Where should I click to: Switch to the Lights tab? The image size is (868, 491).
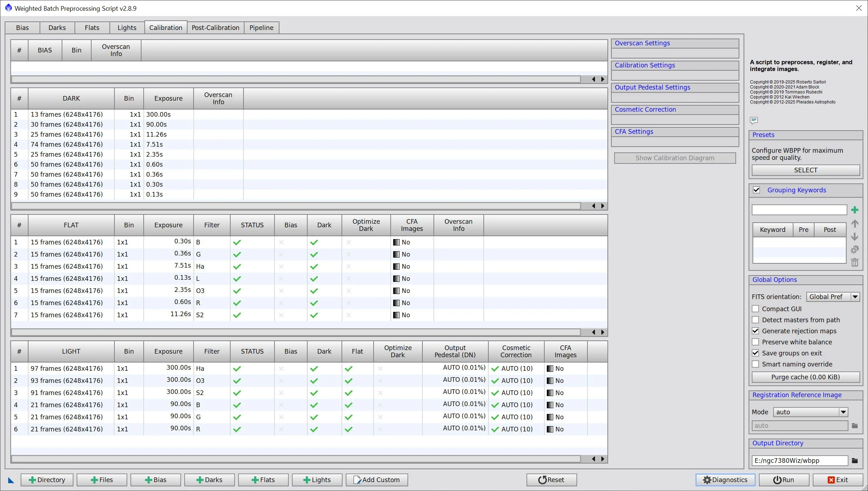point(127,27)
